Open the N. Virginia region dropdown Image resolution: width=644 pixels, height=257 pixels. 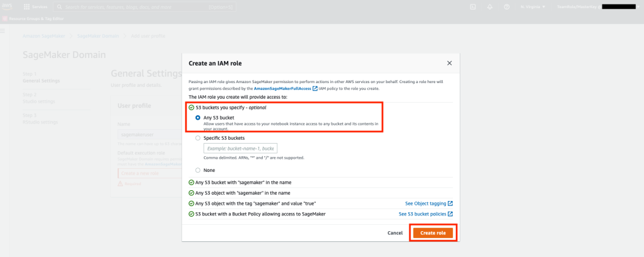(533, 7)
